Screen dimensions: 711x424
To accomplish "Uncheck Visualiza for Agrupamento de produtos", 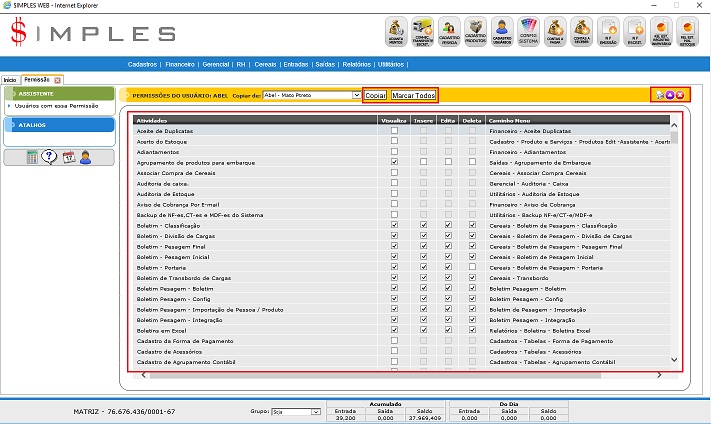I will (395, 161).
